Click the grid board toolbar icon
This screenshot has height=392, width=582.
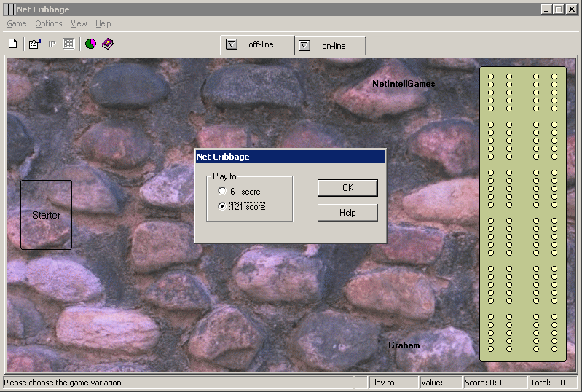68,44
